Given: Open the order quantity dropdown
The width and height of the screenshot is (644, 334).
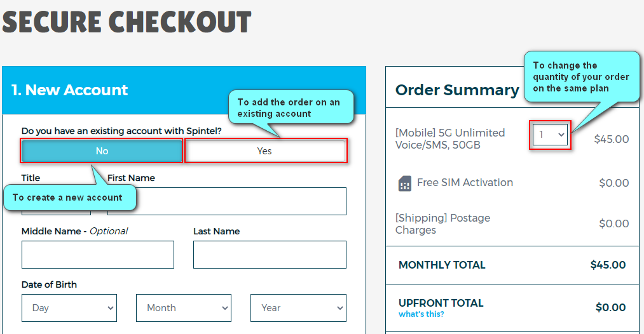Looking at the screenshot, I should (x=550, y=135).
